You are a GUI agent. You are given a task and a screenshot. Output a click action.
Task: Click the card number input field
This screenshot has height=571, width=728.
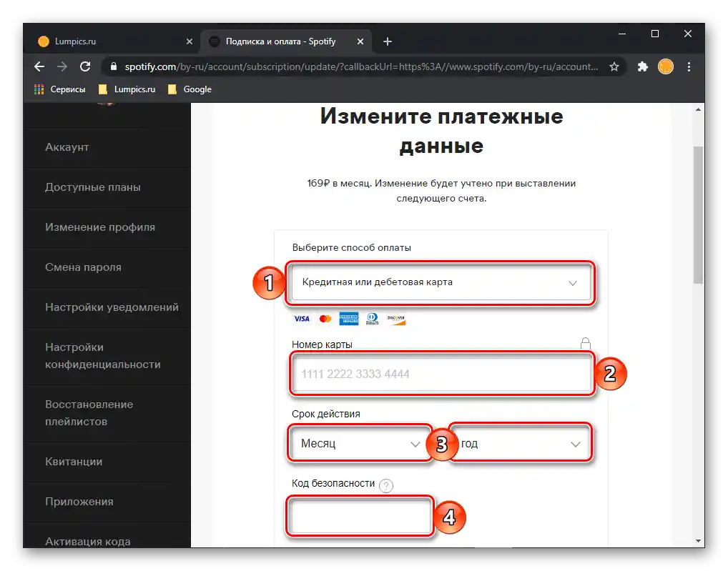[x=441, y=374]
